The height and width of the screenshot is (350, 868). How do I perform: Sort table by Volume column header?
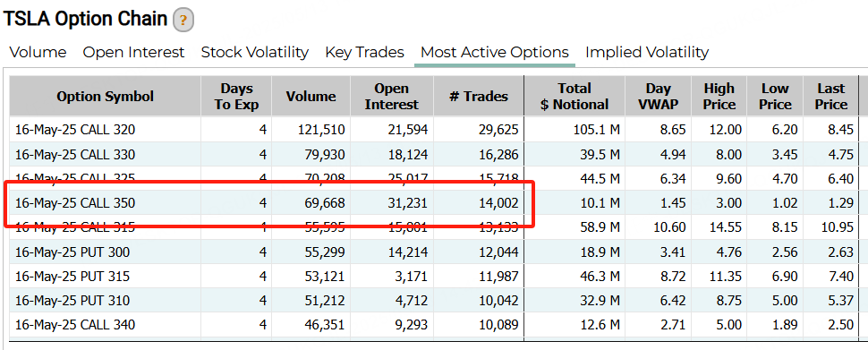[x=311, y=97]
